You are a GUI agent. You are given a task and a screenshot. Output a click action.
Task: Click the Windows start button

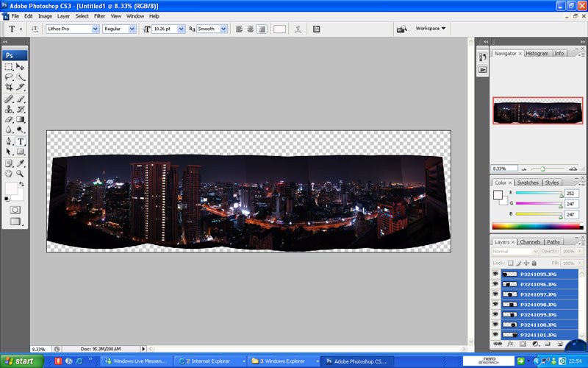[21, 361]
